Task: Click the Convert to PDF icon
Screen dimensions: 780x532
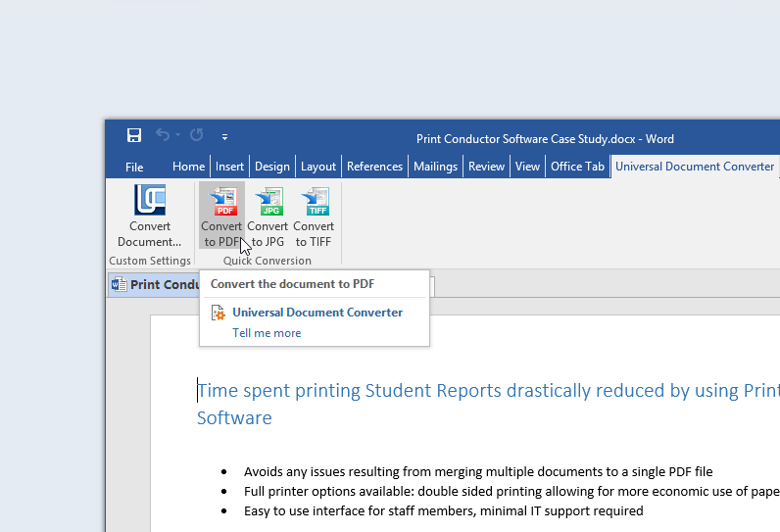Action: [x=222, y=202]
